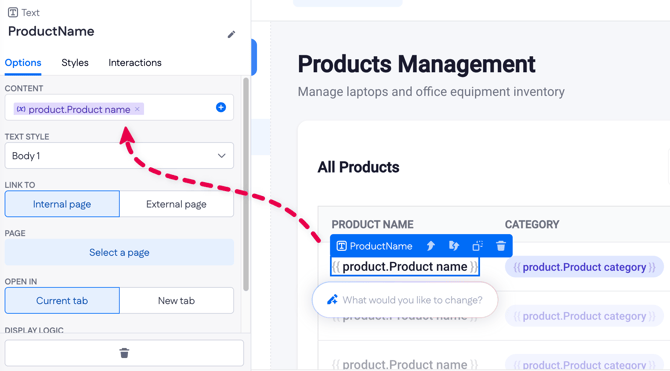
Task: Click the copy styles icon in ProductName toolbar
Action: [454, 246]
